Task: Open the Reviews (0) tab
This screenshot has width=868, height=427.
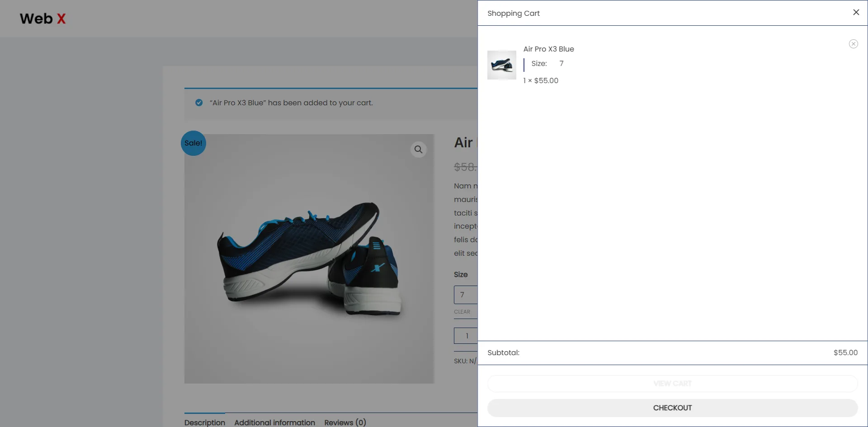Action: (345, 422)
